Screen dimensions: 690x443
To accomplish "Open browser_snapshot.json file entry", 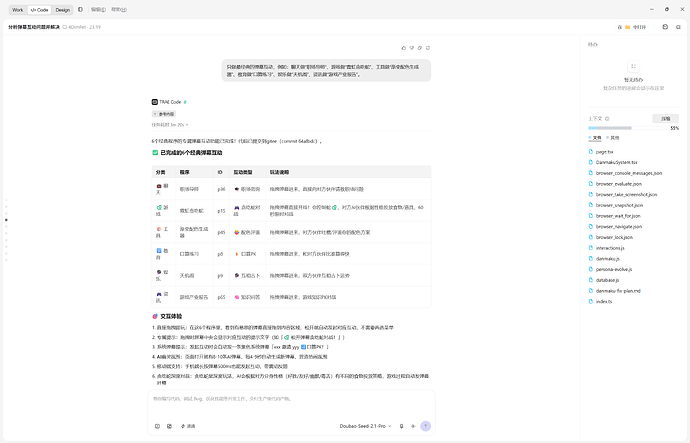I will point(619,205).
